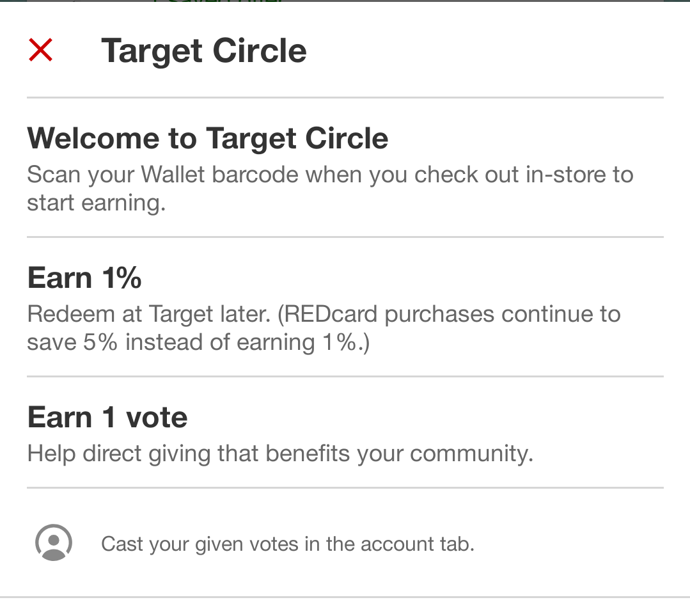Screen dimensions: 690x616
Task: Tap the 5% figure in the REDcard note
Action: click(100, 342)
